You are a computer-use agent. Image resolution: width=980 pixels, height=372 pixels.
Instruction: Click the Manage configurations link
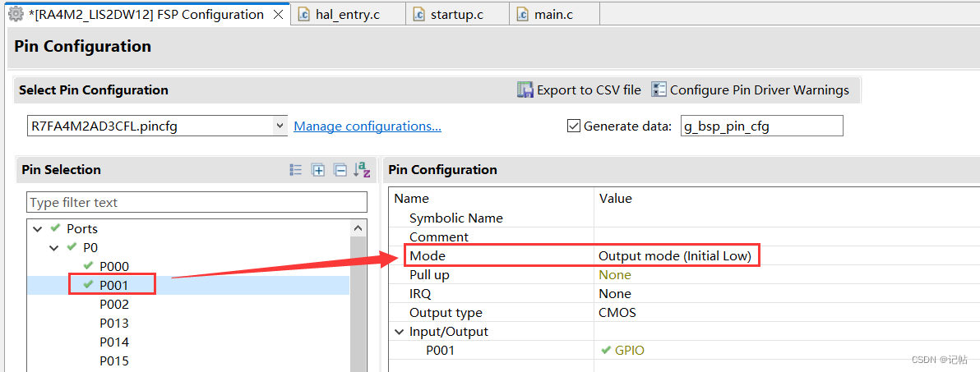click(367, 126)
